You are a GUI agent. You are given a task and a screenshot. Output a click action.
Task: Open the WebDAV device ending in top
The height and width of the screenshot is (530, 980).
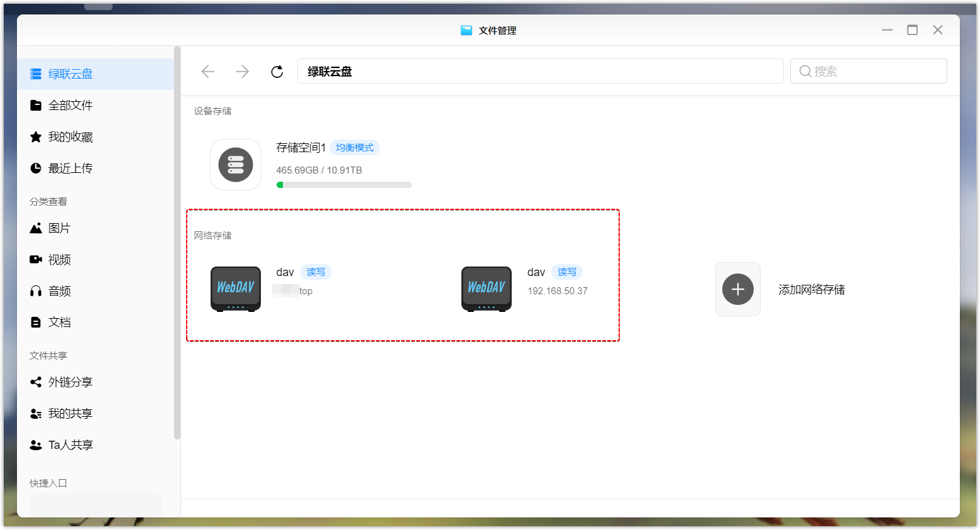click(236, 289)
